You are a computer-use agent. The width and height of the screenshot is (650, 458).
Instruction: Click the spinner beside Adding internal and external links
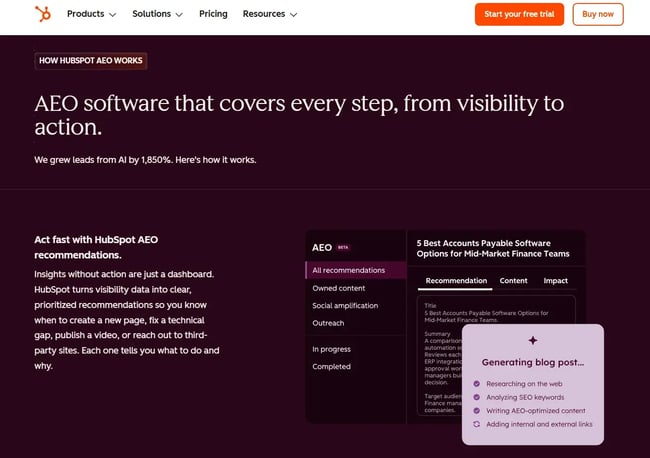point(477,424)
